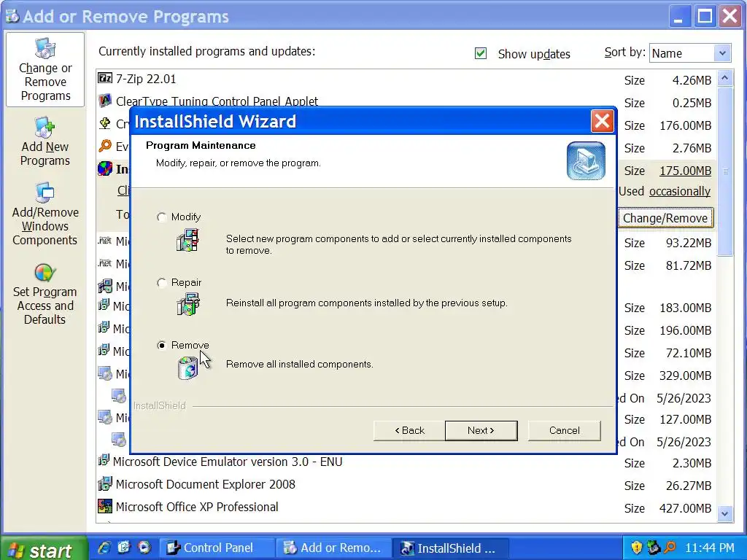Click the second quick launch icon
Image resolution: width=747 pixels, height=560 pixels.
pyautogui.click(x=124, y=548)
